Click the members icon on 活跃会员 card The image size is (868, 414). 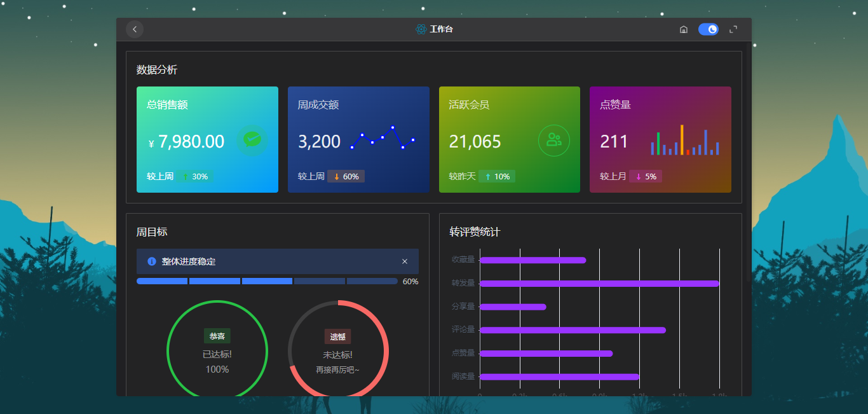[x=554, y=141]
